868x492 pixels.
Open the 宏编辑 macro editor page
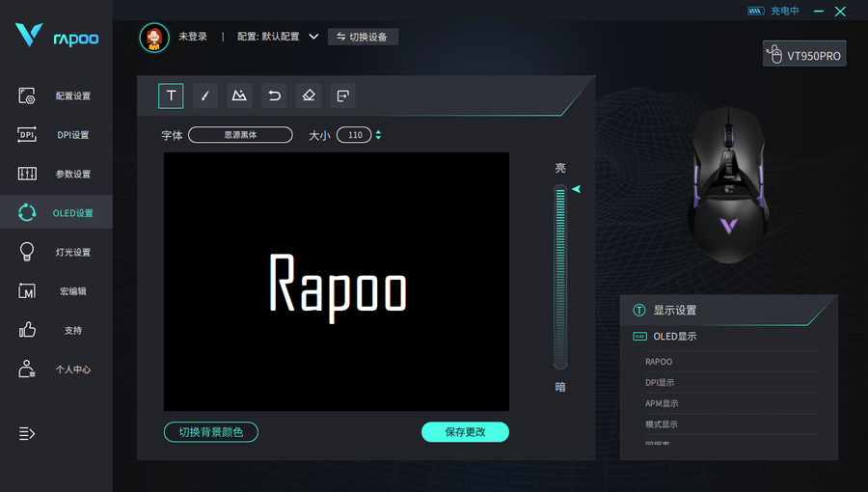pos(56,291)
